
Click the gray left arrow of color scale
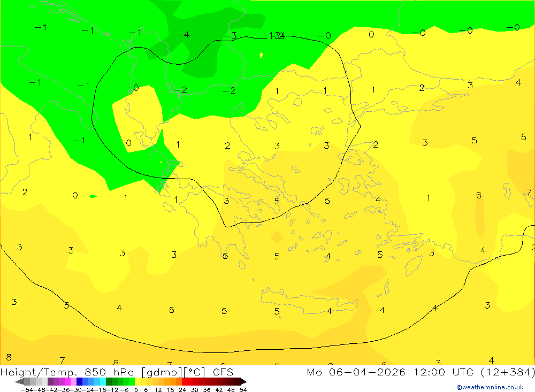coord(19,381)
